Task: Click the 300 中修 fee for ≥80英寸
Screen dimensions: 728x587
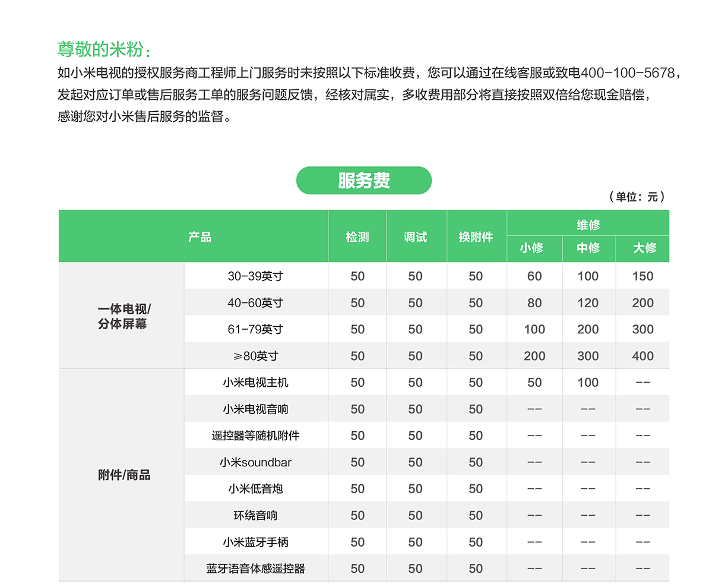Action: pyautogui.click(x=588, y=356)
